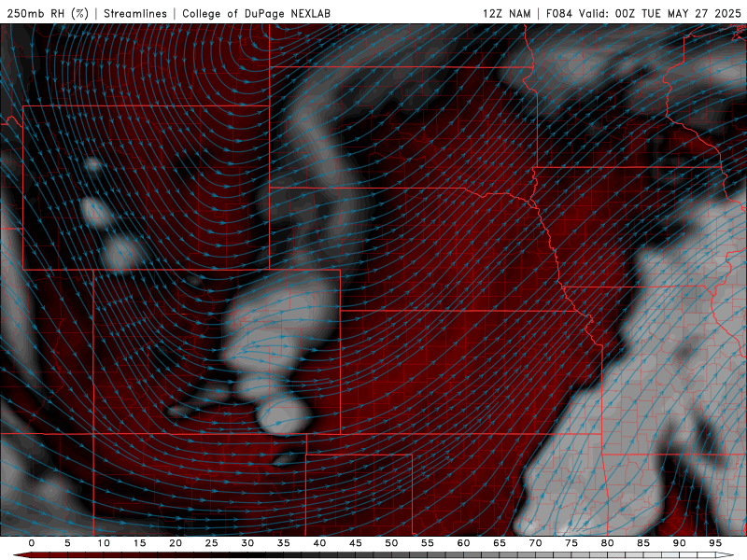The height and width of the screenshot is (560, 747).
Task: Click the 'Streamlines' header label
Action: [x=135, y=13]
